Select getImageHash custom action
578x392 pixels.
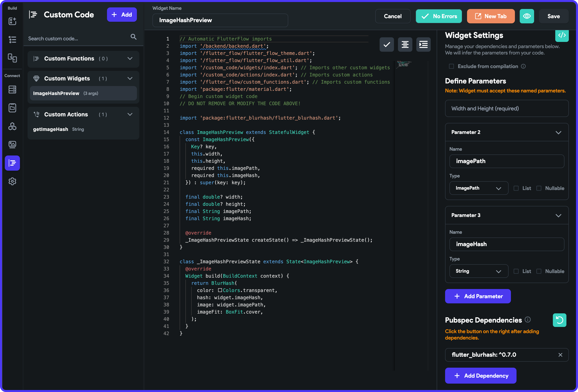[51, 129]
